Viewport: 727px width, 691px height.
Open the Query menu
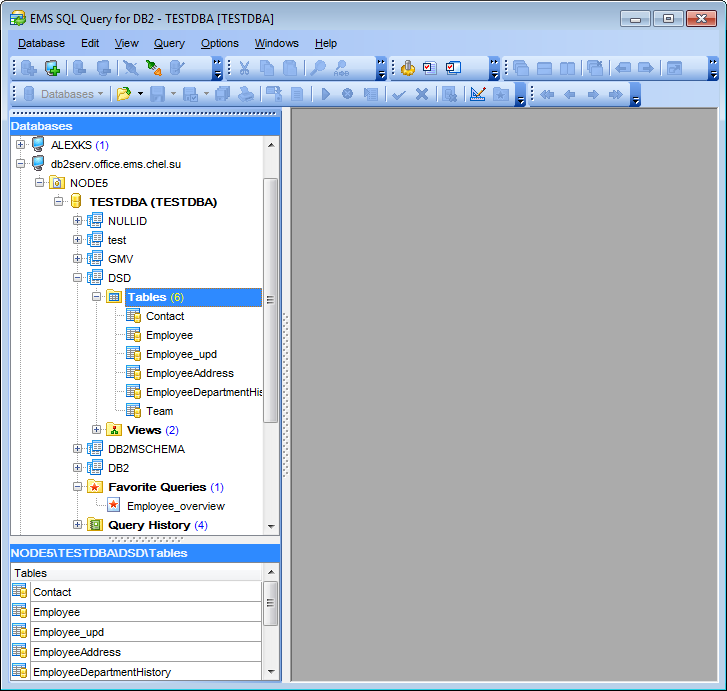(x=169, y=43)
